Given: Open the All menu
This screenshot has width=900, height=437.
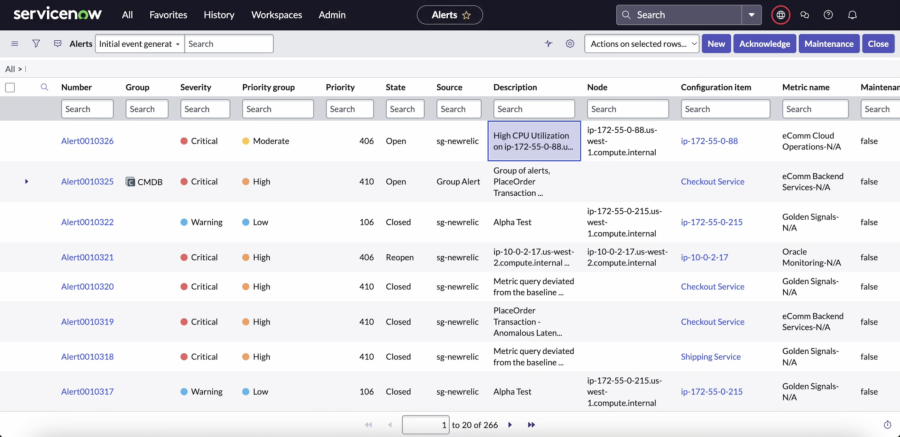Looking at the screenshot, I should click(127, 15).
